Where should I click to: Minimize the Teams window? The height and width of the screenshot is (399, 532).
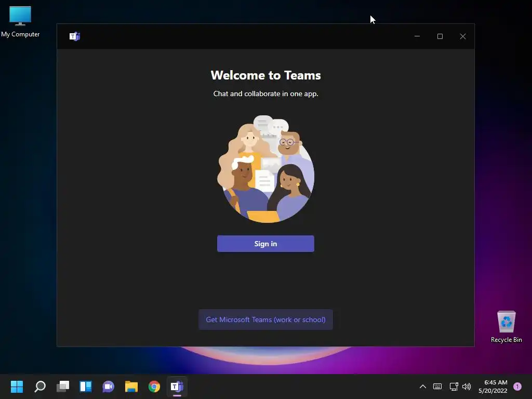417,36
